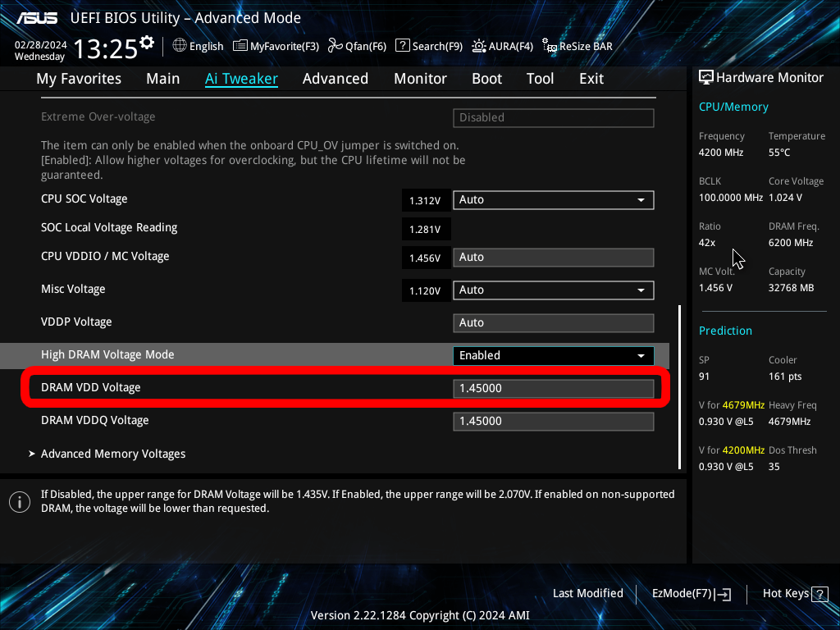Switch to EzMode(F7)
The height and width of the screenshot is (630, 840).
click(x=691, y=594)
